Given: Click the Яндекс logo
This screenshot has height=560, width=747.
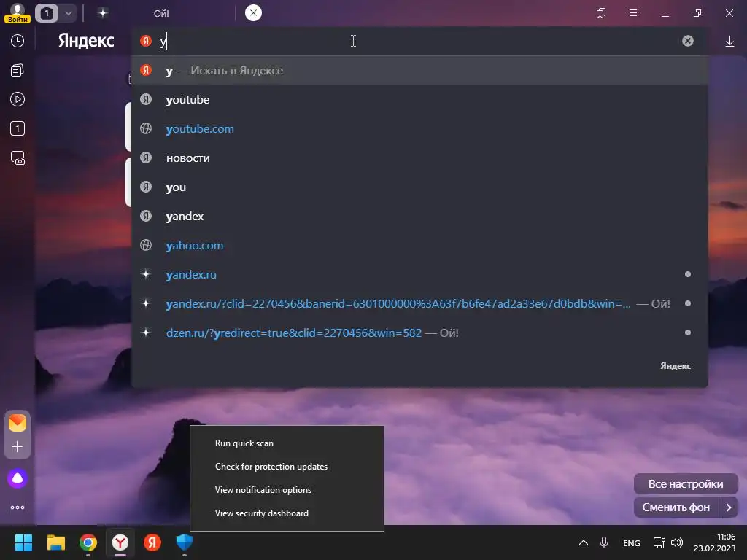Looking at the screenshot, I should pyautogui.click(x=86, y=41).
